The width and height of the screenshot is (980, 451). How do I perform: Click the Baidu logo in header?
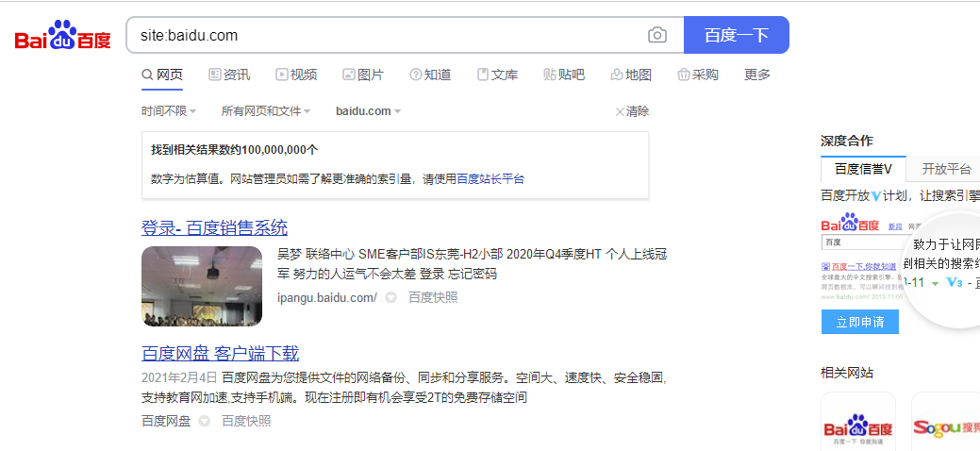click(x=62, y=35)
